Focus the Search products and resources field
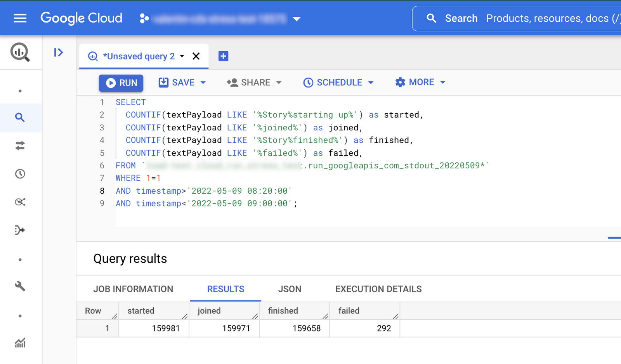This screenshot has width=621, height=364. coord(520,18)
